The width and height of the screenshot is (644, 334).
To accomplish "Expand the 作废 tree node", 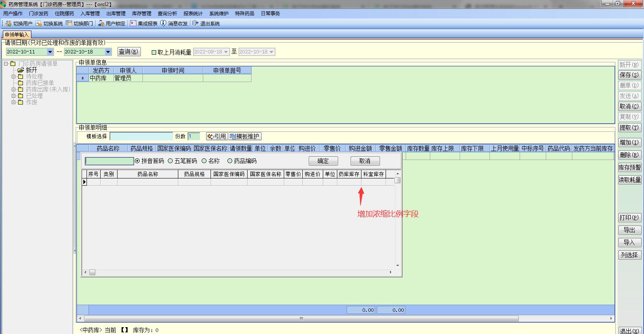I will click(x=13, y=102).
